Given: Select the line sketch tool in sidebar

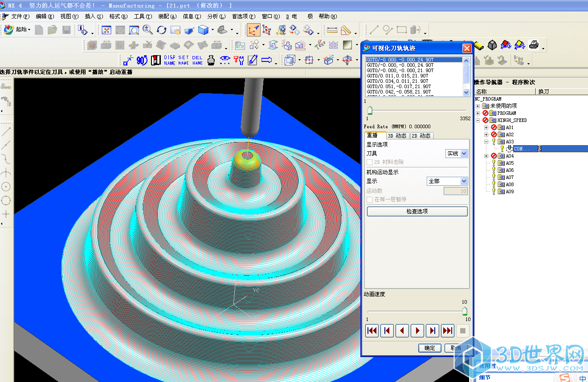Looking at the screenshot, I should click(6, 131).
